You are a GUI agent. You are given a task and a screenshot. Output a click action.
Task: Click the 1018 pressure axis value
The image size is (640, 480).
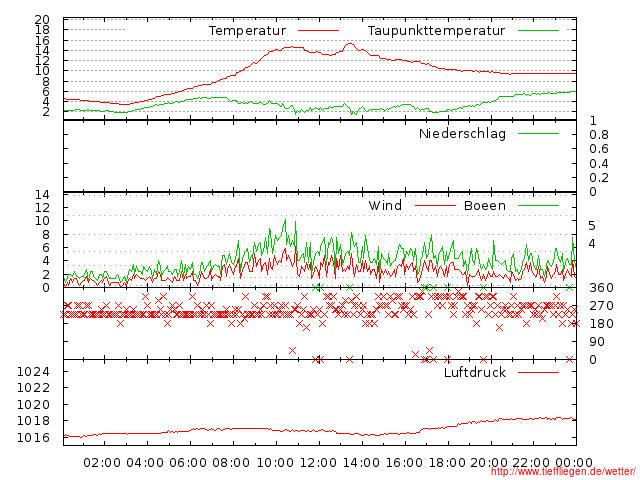(33, 420)
